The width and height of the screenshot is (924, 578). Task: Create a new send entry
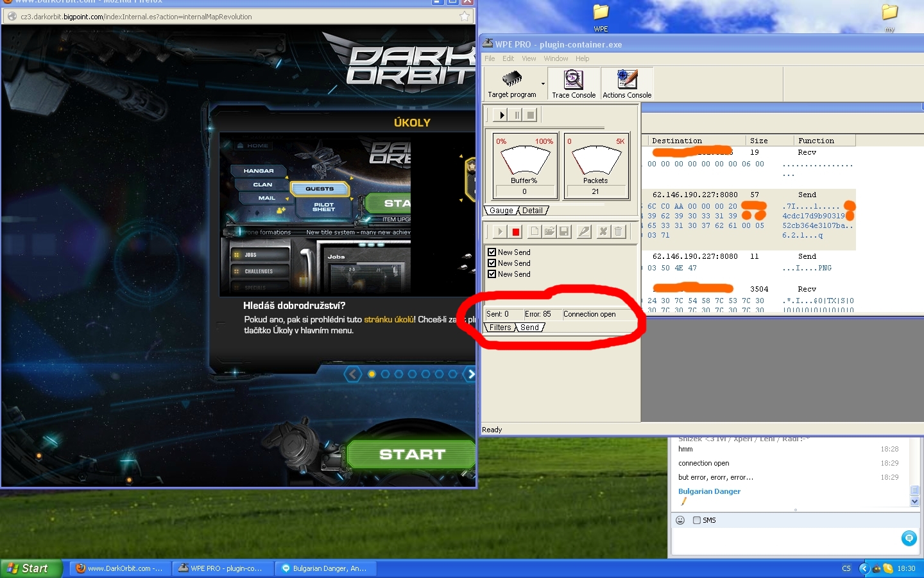tap(535, 231)
